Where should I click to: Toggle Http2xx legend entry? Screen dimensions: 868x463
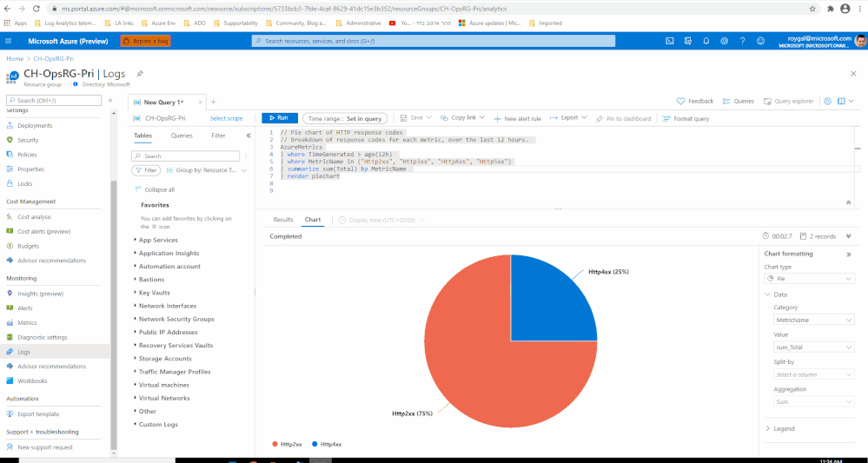pyautogui.click(x=288, y=444)
